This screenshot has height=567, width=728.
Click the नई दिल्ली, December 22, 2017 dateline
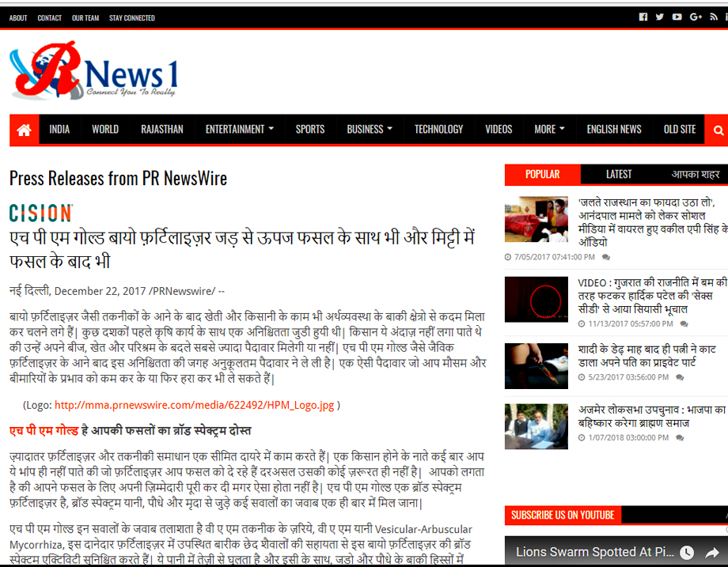tap(117, 291)
